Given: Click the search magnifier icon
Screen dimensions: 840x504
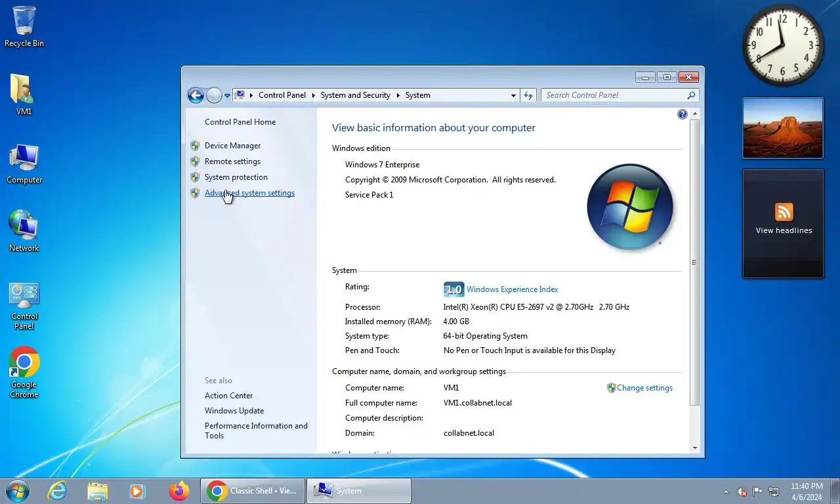Looking at the screenshot, I should click(691, 95).
